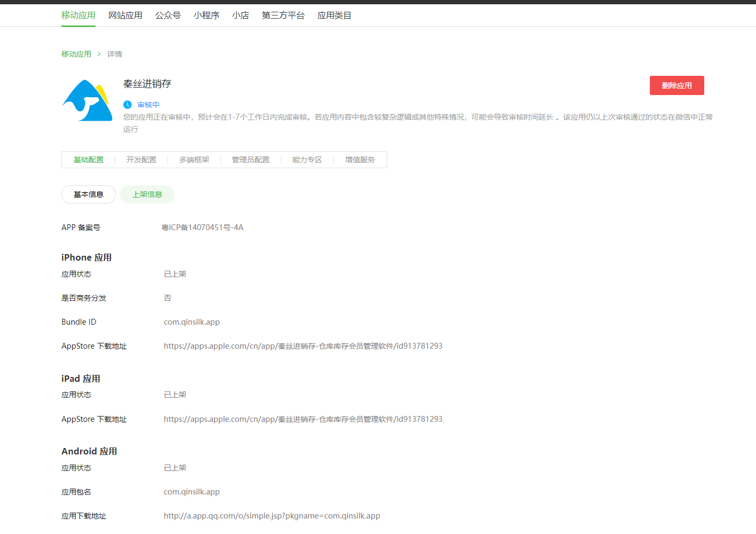Switch to the 网站应用 tab
This screenshot has width=756, height=534.
click(x=125, y=15)
